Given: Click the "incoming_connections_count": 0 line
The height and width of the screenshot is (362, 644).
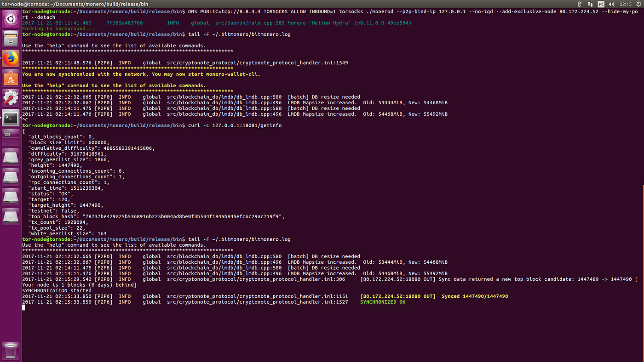Looking at the screenshot, I should (x=76, y=171).
